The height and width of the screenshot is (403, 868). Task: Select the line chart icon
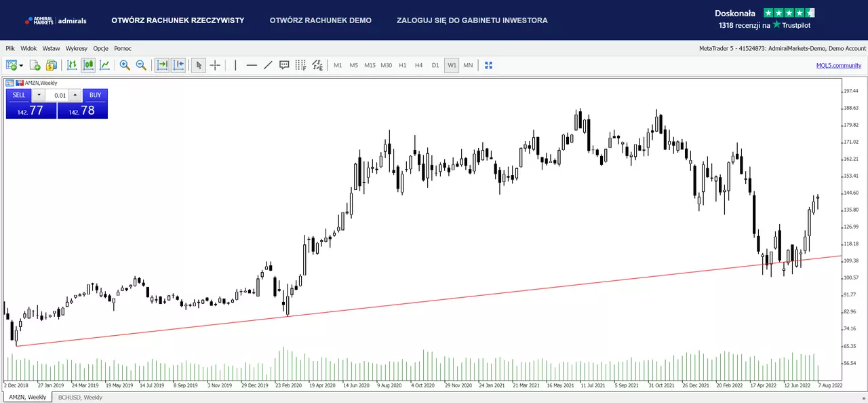[x=104, y=65]
